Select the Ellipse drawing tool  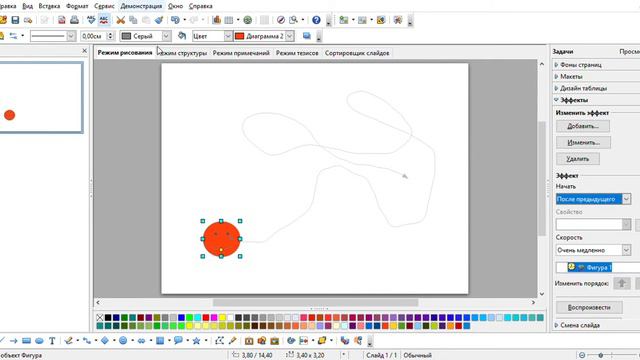pos(39,340)
